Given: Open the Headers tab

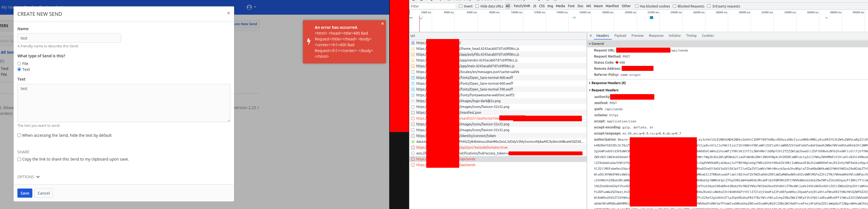Looking at the screenshot, I should tap(602, 35).
